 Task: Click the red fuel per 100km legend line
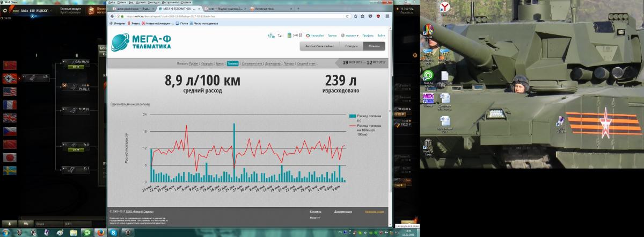click(352, 125)
